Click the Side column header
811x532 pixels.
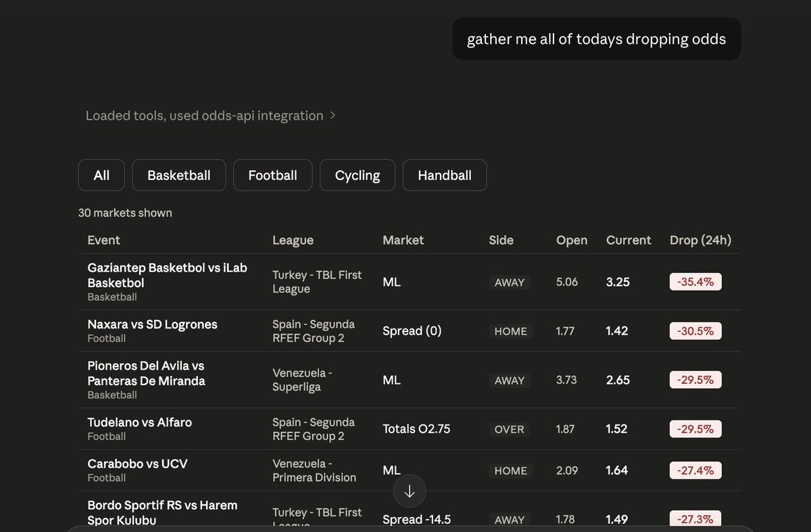coord(501,240)
